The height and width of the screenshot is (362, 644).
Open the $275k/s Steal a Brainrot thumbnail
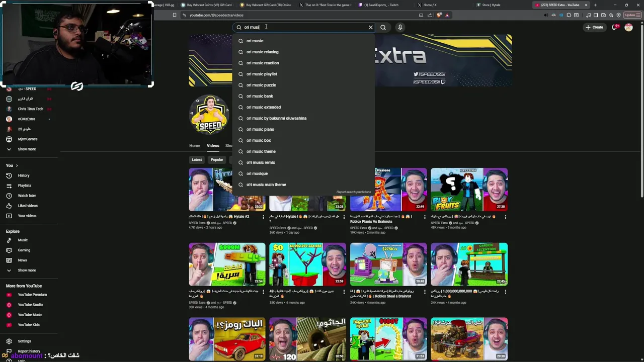[x=388, y=264]
